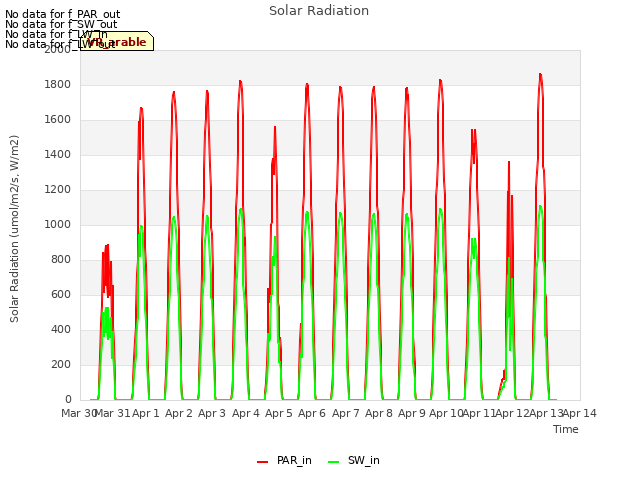Click the Apr 2 x-axis tick label

[x=179, y=413]
